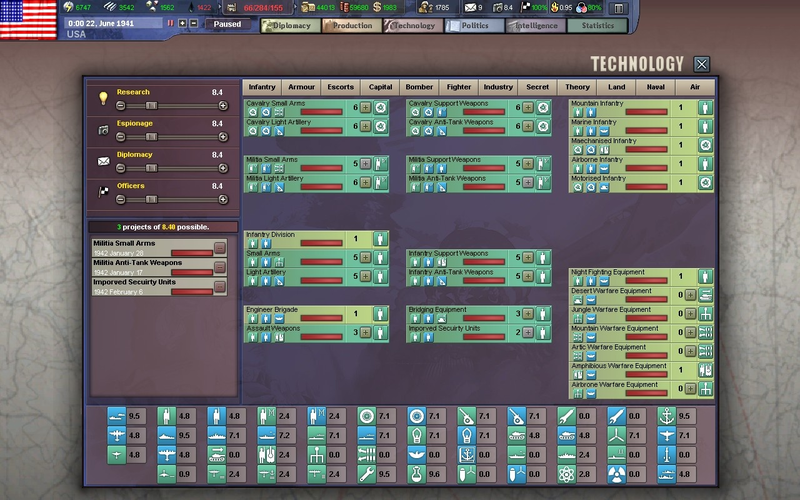
Task: Switch to the Armour technology tab
Action: pos(302,87)
